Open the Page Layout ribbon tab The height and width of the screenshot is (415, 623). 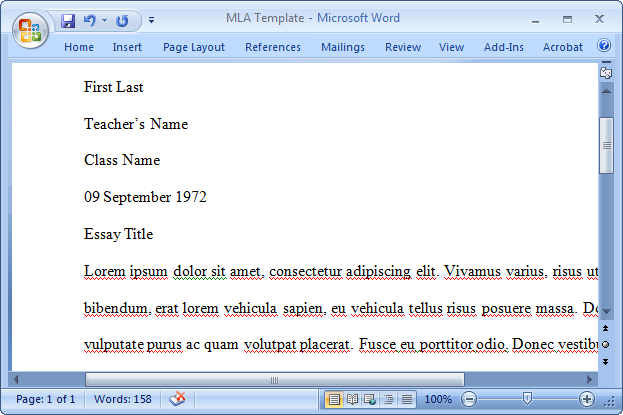coord(194,47)
